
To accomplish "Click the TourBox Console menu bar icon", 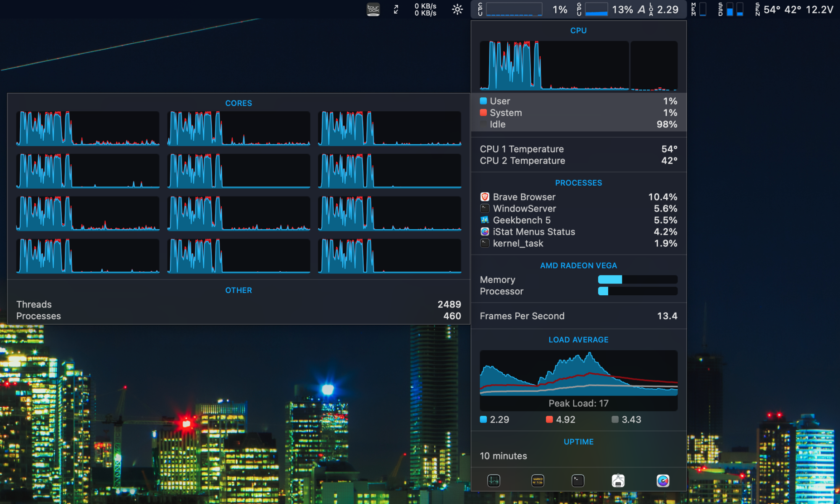I will tap(373, 9).
